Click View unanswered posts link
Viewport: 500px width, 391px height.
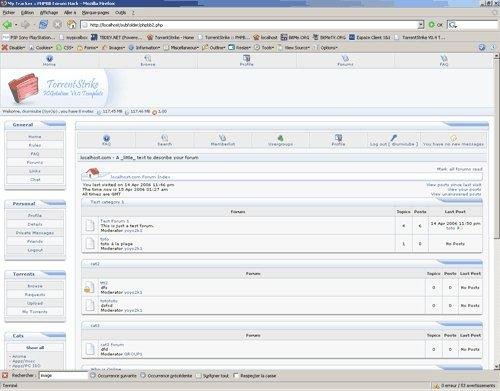[456, 194]
